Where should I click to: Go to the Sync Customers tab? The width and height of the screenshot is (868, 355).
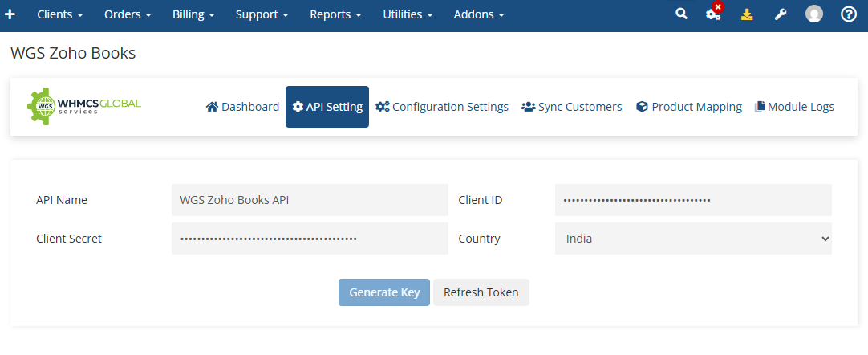point(572,107)
